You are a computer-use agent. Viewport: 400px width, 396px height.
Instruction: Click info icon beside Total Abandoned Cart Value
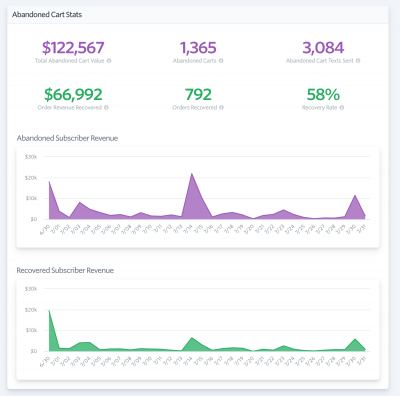(109, 61)
